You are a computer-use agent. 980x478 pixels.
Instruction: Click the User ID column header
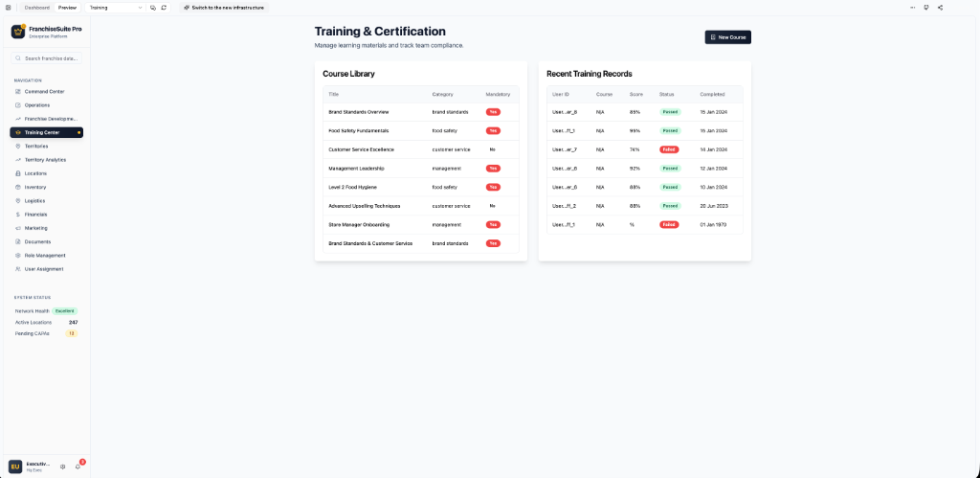[561, 95]
